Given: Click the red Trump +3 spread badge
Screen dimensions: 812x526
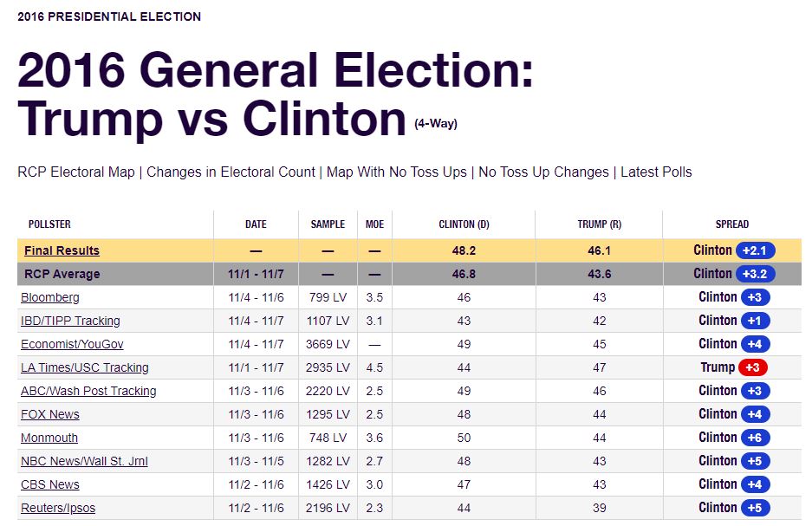Looking at the screenshot, I should (752, 367).
